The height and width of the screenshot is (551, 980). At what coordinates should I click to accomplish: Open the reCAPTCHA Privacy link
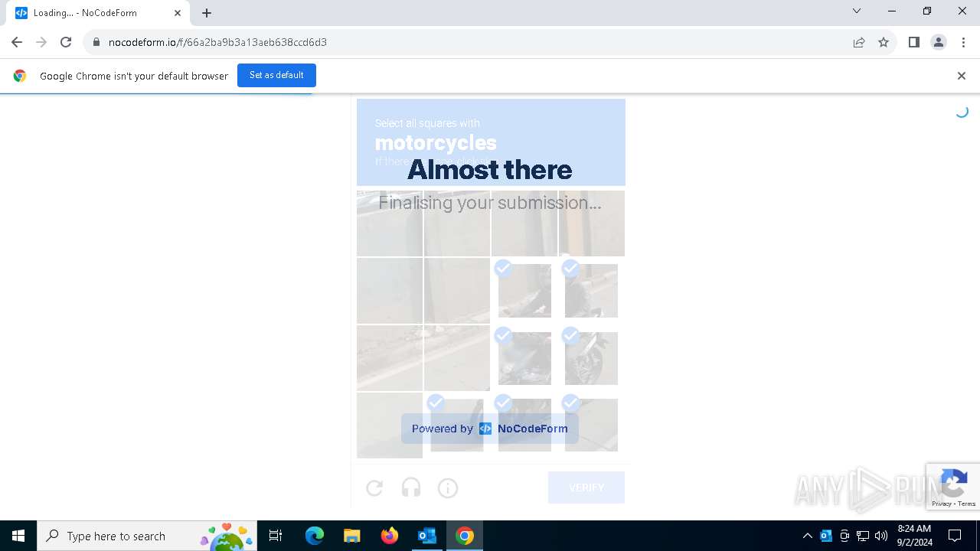point(942,504)
